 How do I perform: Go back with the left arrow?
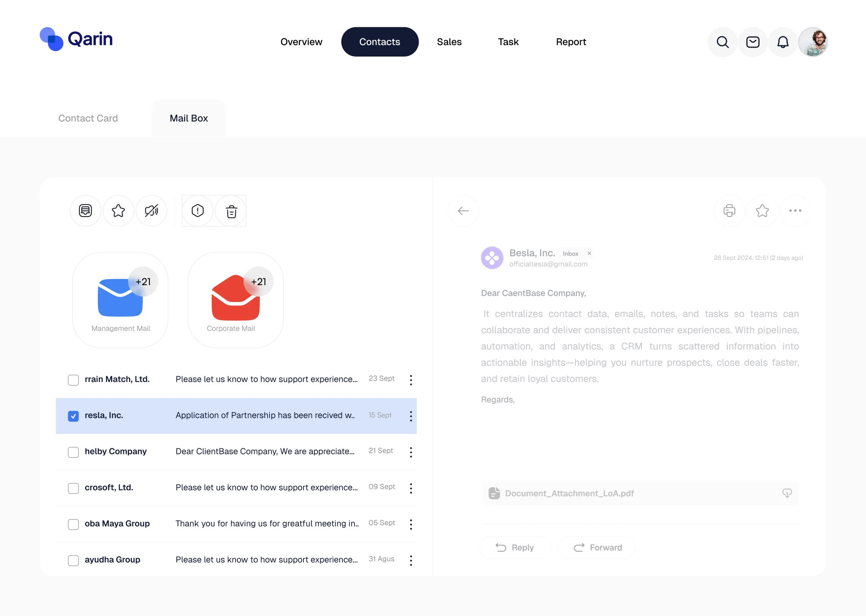[x=463, y=211]
